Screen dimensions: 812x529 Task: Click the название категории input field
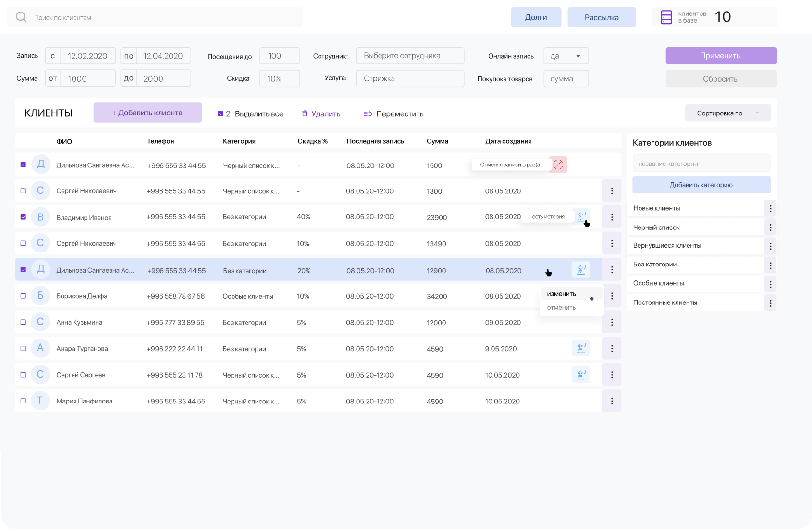(x=701, y=164)
